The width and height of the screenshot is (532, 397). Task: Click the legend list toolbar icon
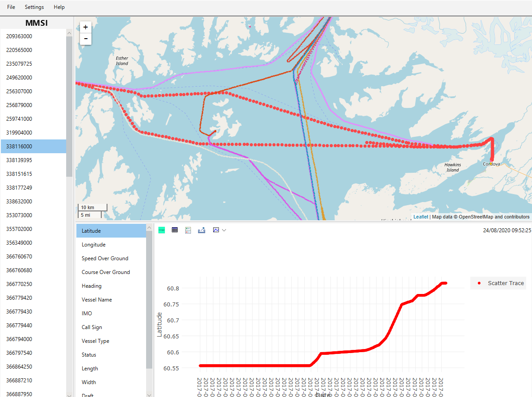[x=188, y=230]
